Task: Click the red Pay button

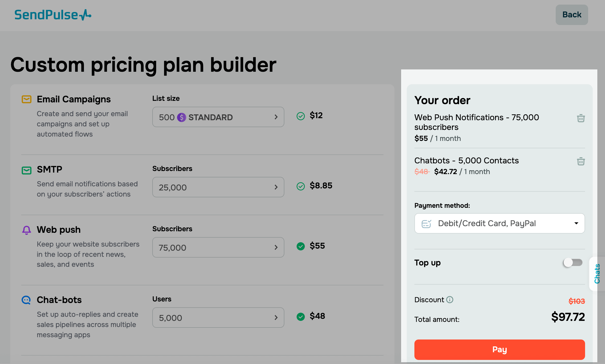Action: 499,349
